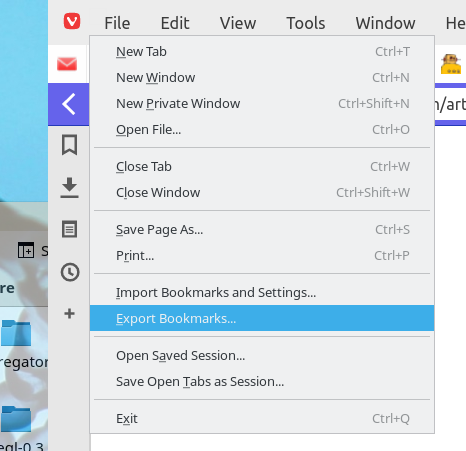
Task: Add a web panel with the plus icon
Action: [x=69, y=313]
